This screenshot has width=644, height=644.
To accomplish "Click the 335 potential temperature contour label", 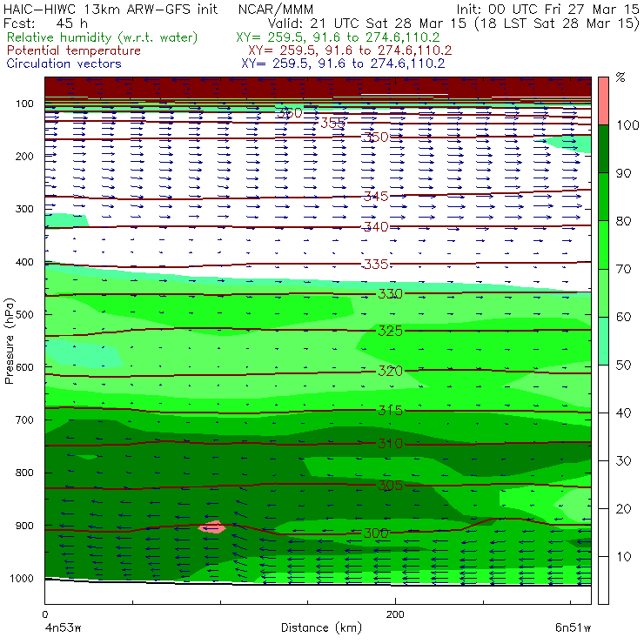I will click(x=376, y=264).
